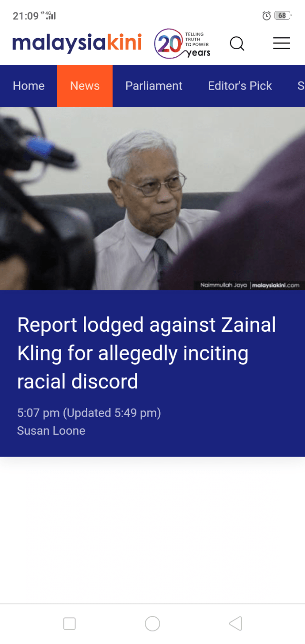Tap the battery indicator showing 68
The image size is (305, 644).
[x=283, y=16]
